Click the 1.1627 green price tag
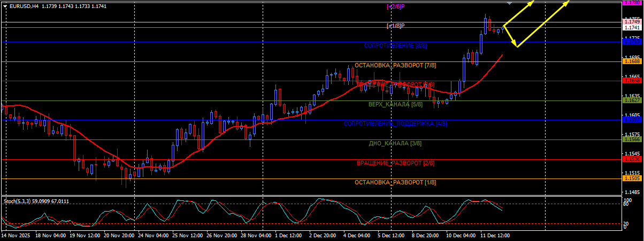 point(632,100)
